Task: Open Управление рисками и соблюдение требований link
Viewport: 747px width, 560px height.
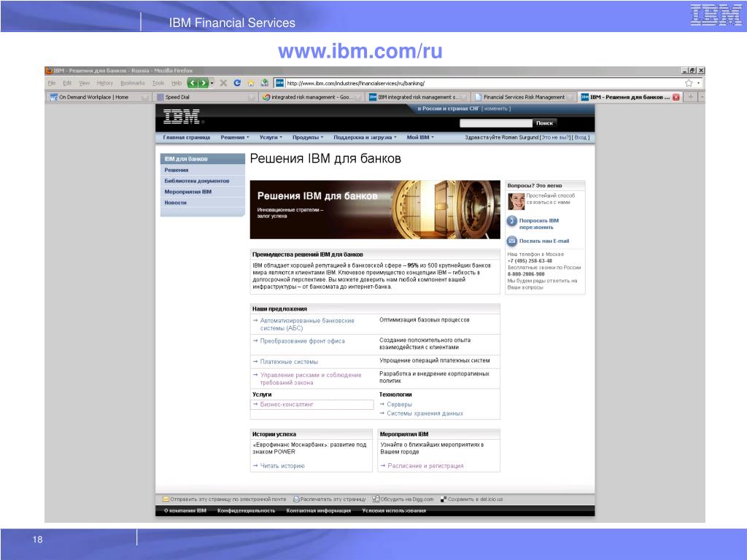Action: click(311, 379)
